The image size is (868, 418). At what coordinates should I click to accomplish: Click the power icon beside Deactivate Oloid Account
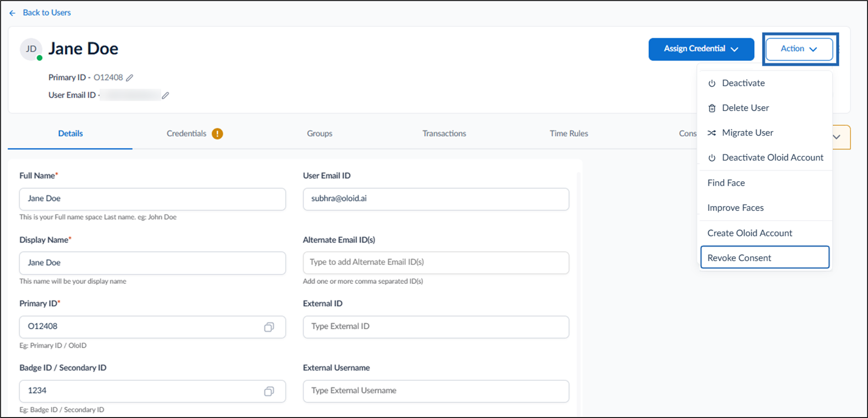click(x=712, y=158)
